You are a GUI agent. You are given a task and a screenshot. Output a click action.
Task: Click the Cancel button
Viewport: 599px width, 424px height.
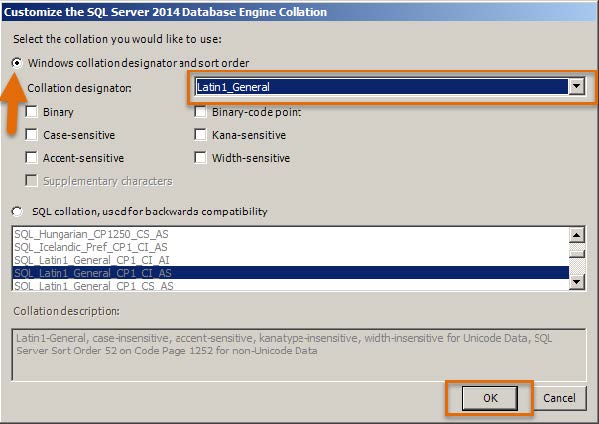[559, 398]
